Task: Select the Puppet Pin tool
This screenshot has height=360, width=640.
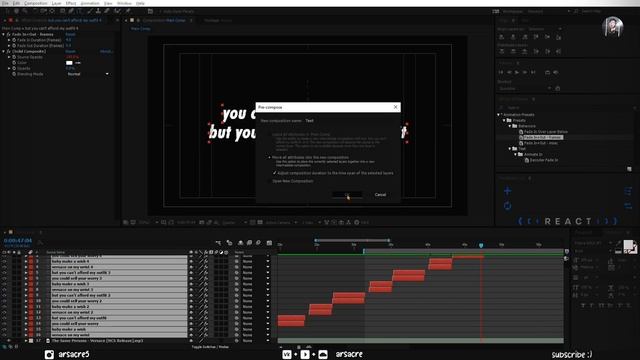Action: click(128, 11)
